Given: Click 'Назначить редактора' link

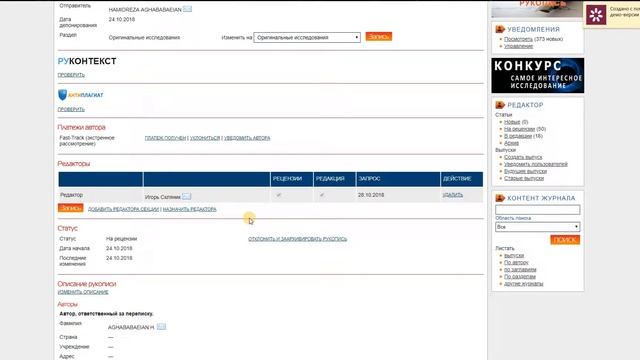Looking at the screenshot, I should 190,209.
